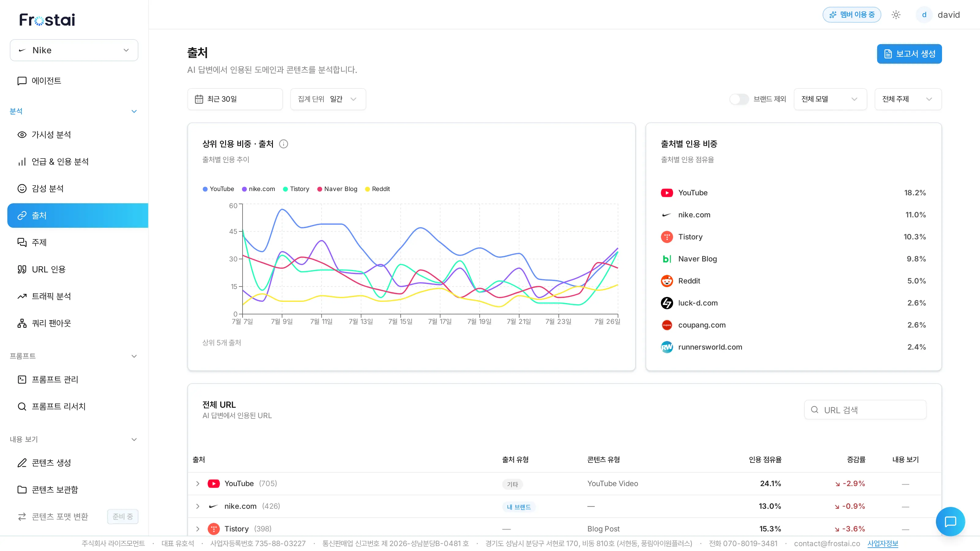Toggle nike.com series in chart legend
980x551 pixels.
point(258,189)
